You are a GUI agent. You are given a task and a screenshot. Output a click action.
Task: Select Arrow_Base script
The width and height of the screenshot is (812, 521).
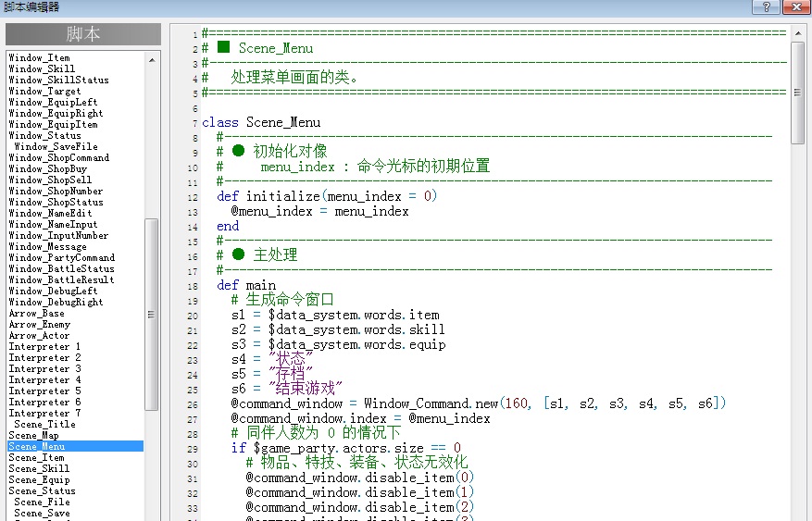pos(36,314)
